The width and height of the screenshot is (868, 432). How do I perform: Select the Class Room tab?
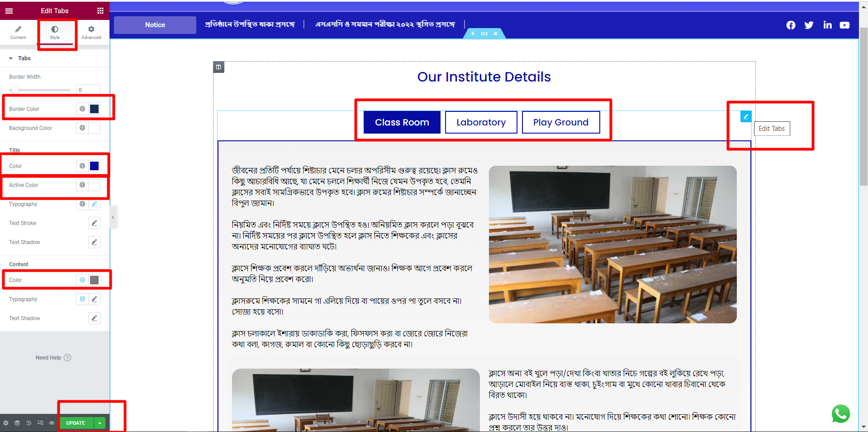coord(402,122)
